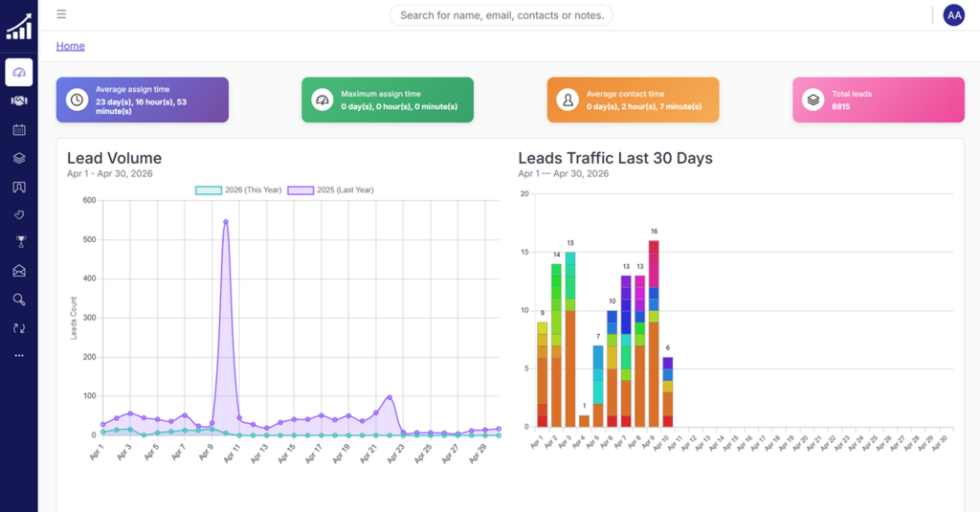Viewport: 980px width, 512px height.
Task: Click the refresh arrows icon in sidebar
Action: click(19, 328)
